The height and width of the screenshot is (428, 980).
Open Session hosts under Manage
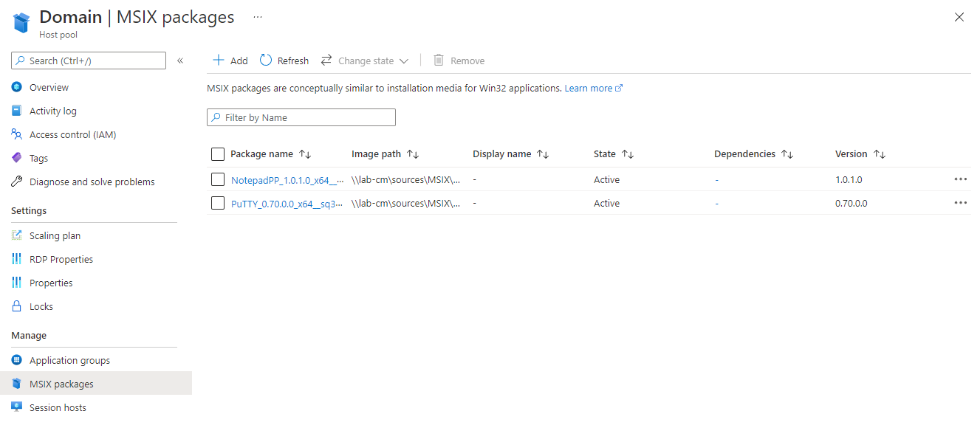pyautogui.click(x=56, y=407)
